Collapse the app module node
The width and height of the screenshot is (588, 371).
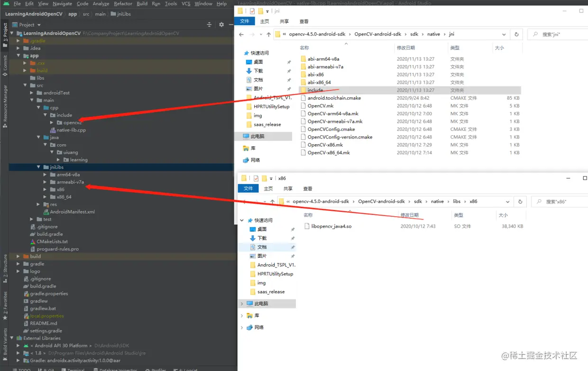(18, 56)
